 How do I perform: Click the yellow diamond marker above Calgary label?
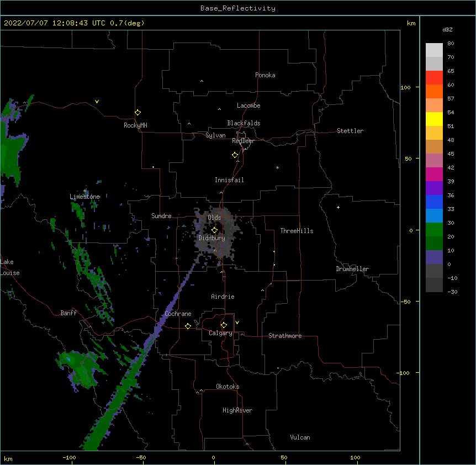click(224, 325)
